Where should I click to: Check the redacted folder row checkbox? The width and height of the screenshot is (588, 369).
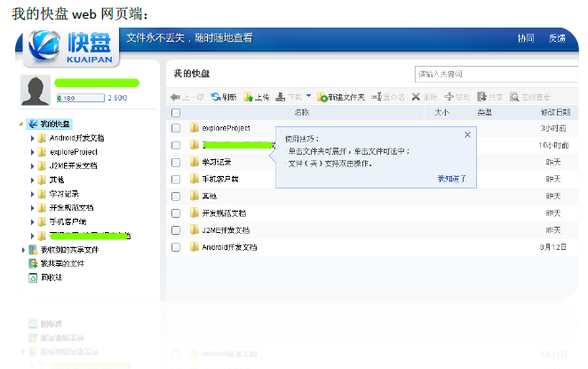(x=176, y=145)
